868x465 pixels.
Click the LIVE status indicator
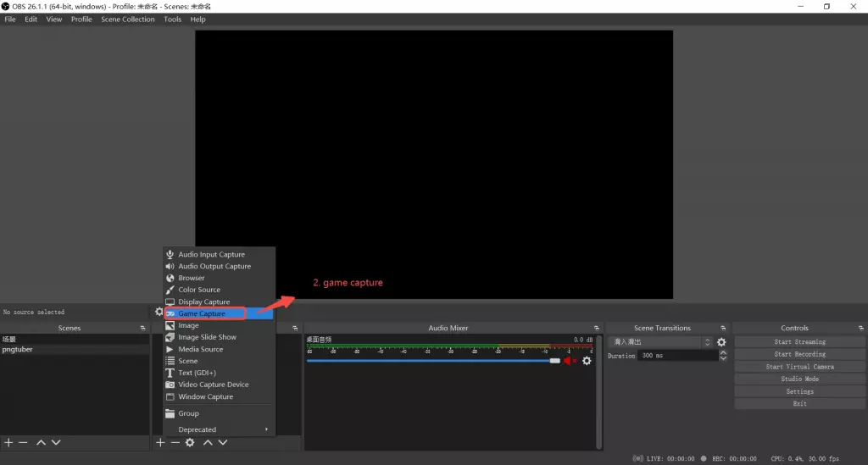[664, 459]
